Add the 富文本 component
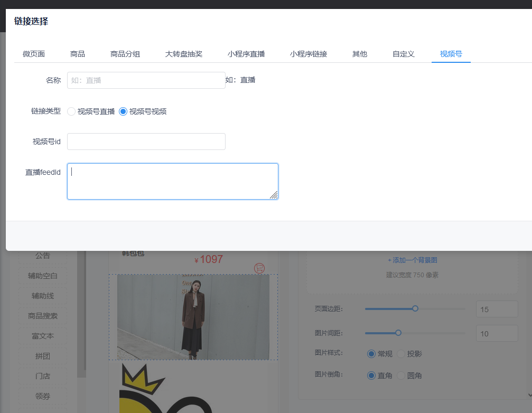 pyautogui.click(x=43, y=336)
